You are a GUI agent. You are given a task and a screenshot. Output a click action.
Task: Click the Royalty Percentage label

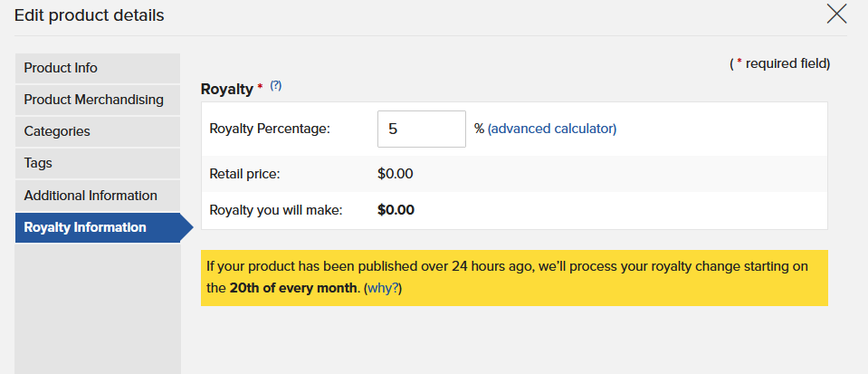(270, 129)
